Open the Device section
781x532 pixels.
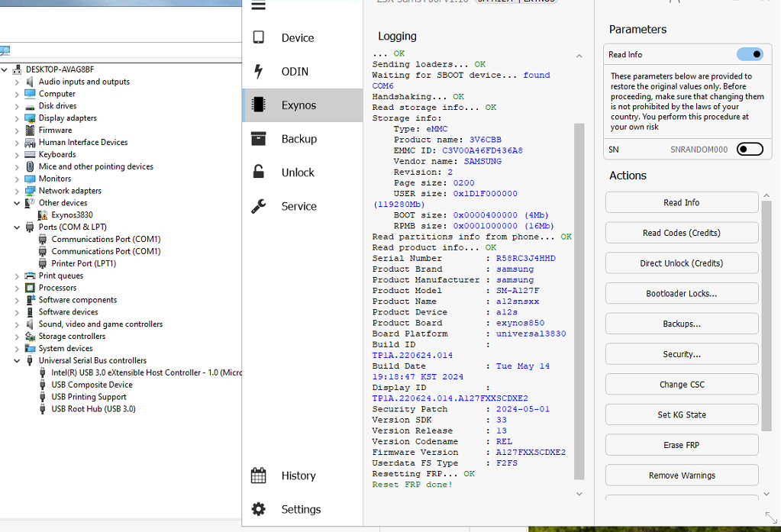pos(302,38)
